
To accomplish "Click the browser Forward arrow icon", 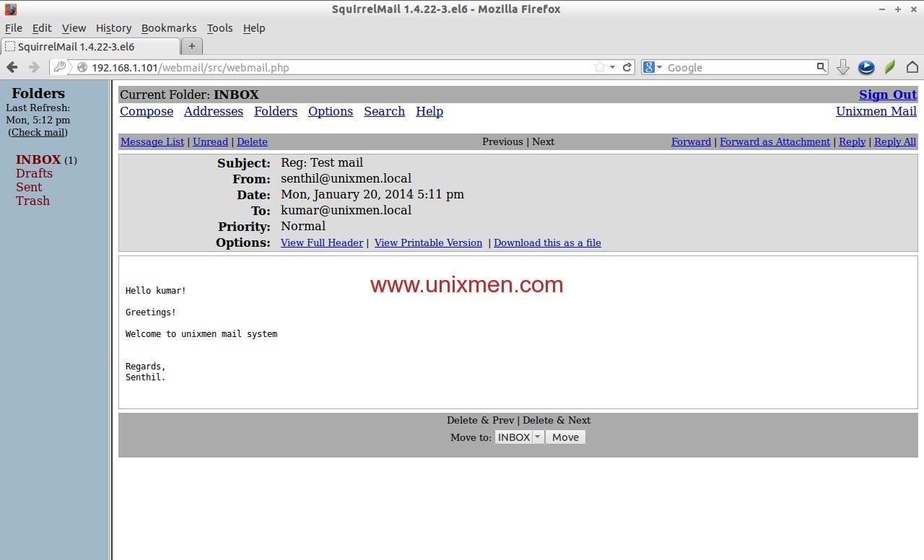I will click(34, 67).
